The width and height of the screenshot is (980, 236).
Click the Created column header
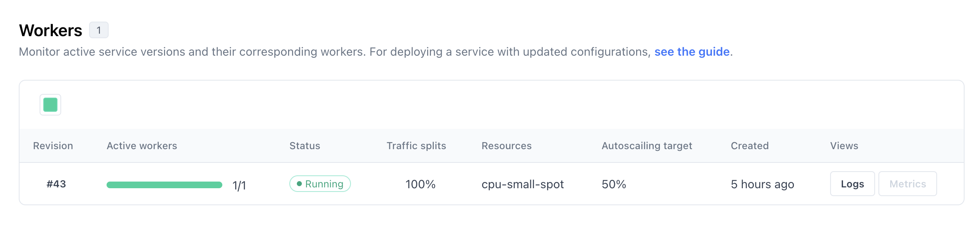(749, 146)
